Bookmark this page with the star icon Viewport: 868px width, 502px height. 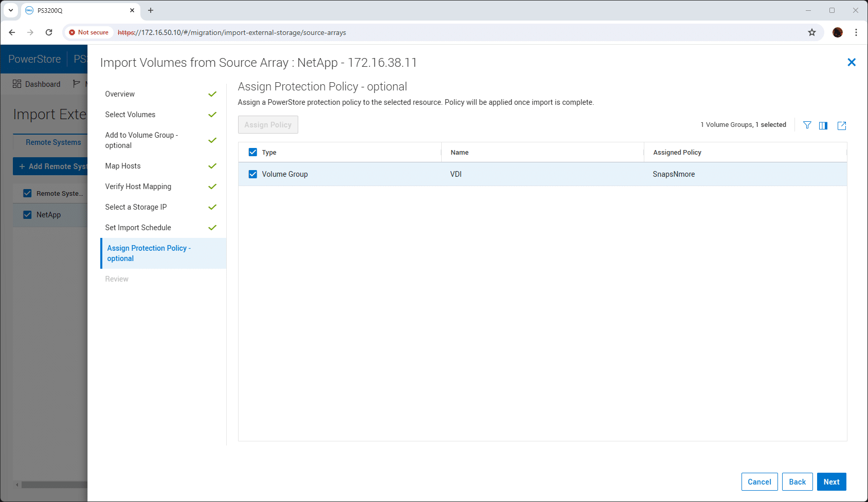coord(812,32)
